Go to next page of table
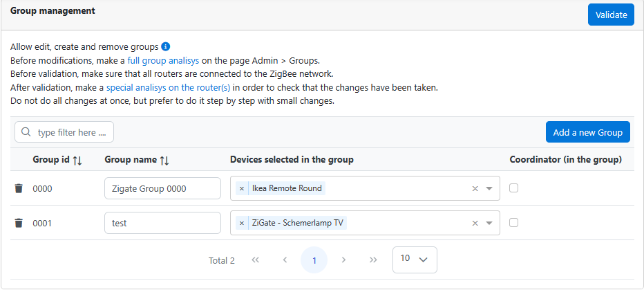Image resolution: width=644 pixels, height=290 pixels. [344, 260]
